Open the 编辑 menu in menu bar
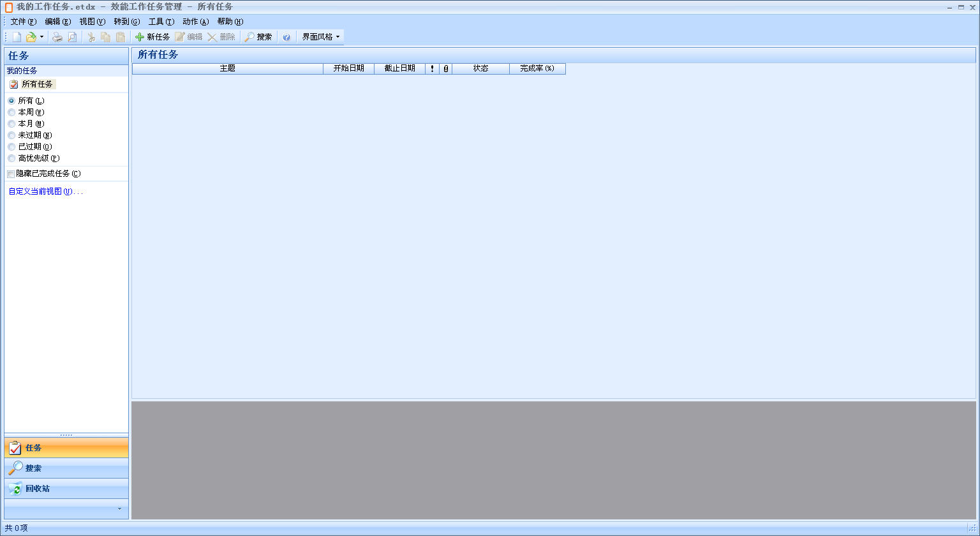980x536 pixels. pyautogui.click(x=58, y=22)
